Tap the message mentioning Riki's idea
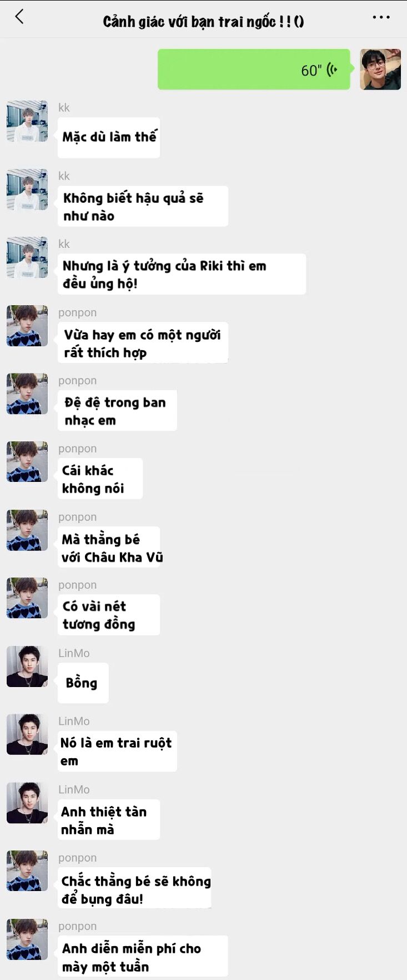Image resolution: width=407 pixels, height=980 pixels. [182, 274]
